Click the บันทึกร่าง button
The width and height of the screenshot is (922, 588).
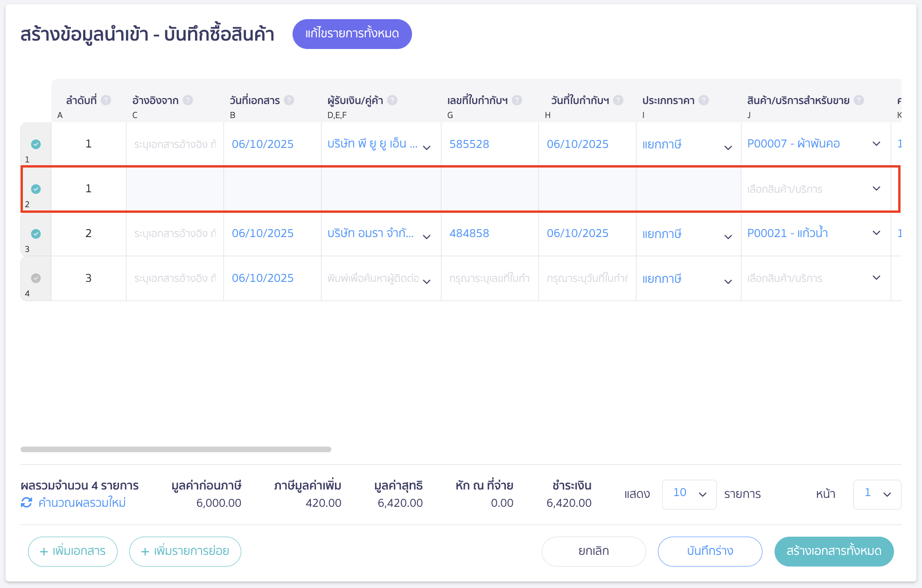pos(710,551)
